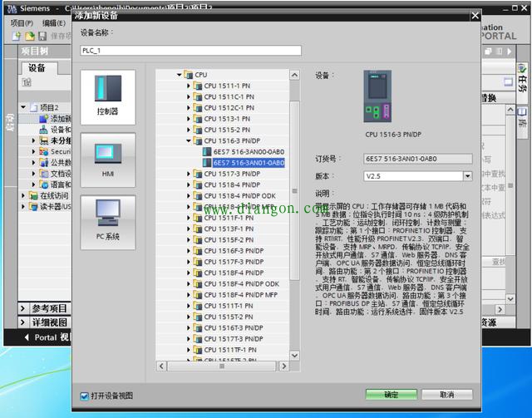Image resolution: width=532 pixels, height=418 pixels.
Task: Select the 控制器 (Controller) device category icon
Action: [108, 94]
